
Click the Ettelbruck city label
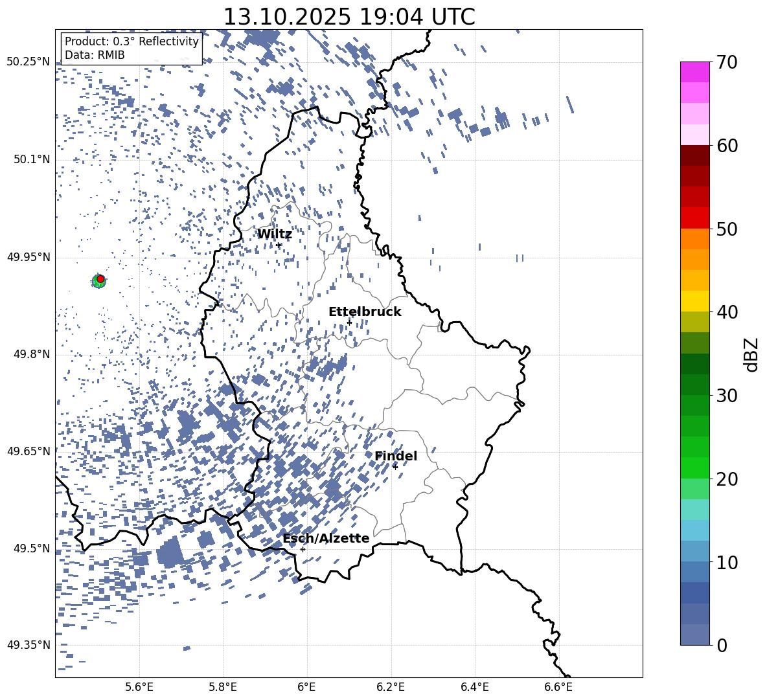coord(365,312)
